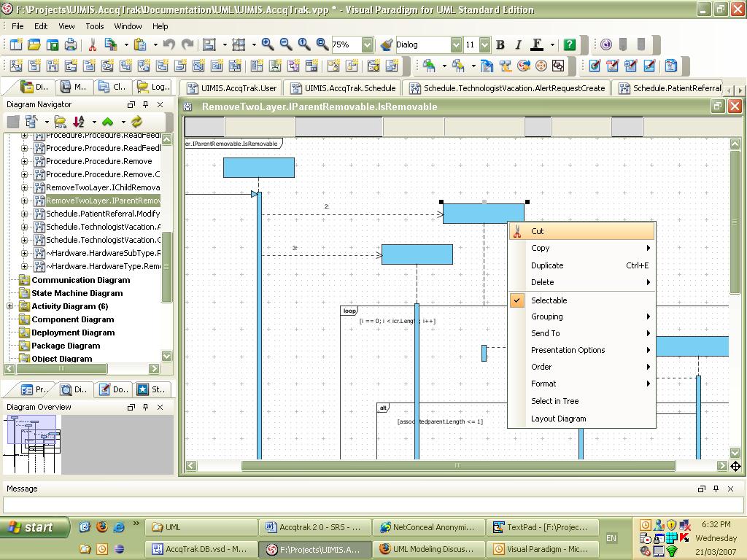Click the Zoom to Region magnifier icon

click(x=322, y=44)
